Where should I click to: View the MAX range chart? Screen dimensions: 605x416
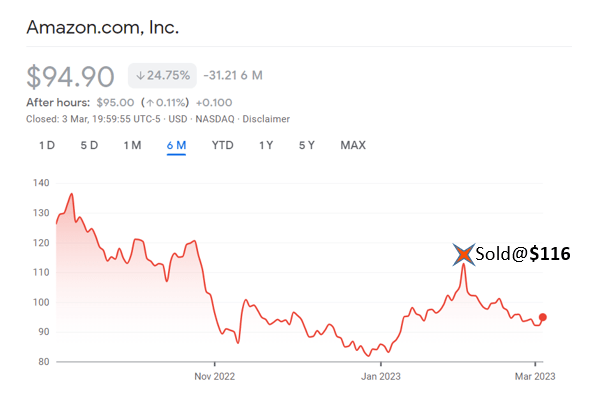pyautogui.click(x=353, y=145)
